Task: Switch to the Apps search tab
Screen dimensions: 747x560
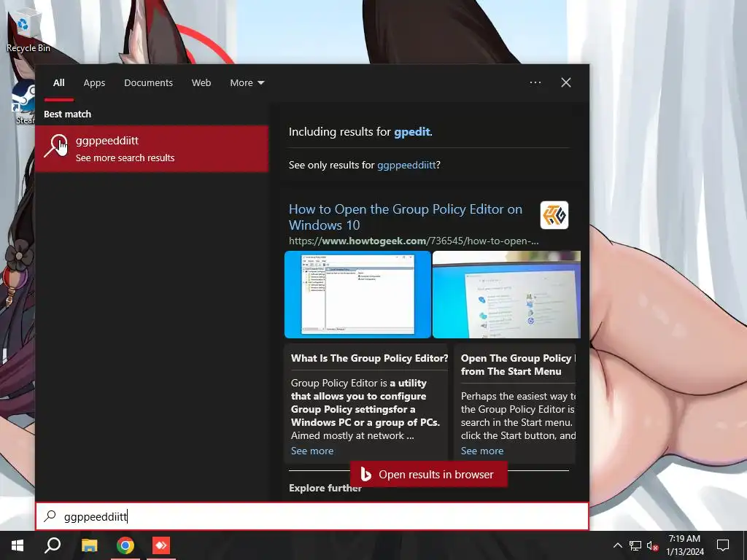Action: 94,83
